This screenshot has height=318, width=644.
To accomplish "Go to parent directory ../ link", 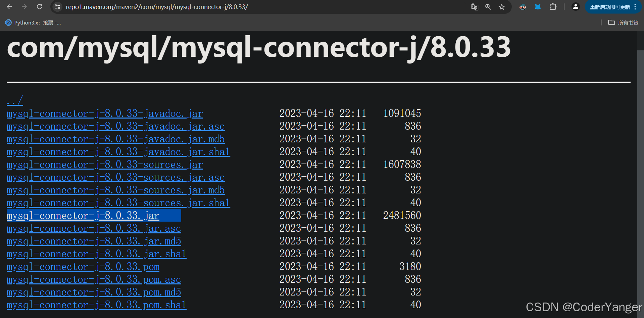I will click(15, 100).
